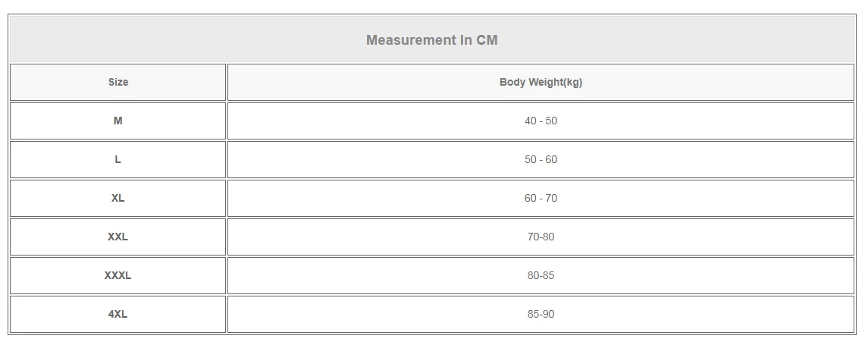868x345 pixels.
Task: Select the '50 - 60' weight value
Action: point(541,159)
